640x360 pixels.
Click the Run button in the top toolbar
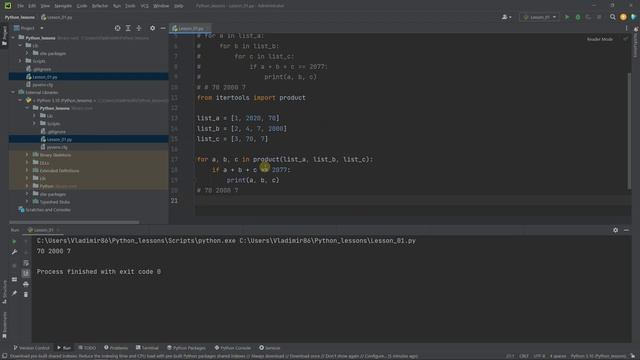pos(567,17)
